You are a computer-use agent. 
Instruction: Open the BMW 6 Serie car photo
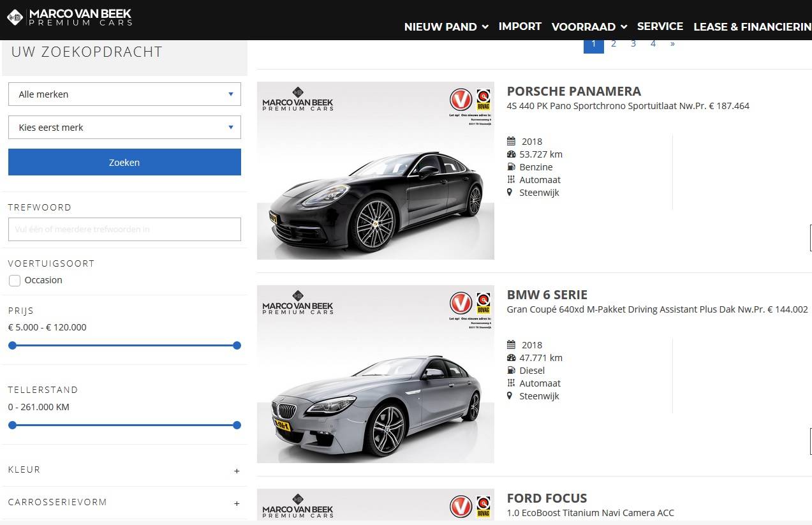[376, 374]
